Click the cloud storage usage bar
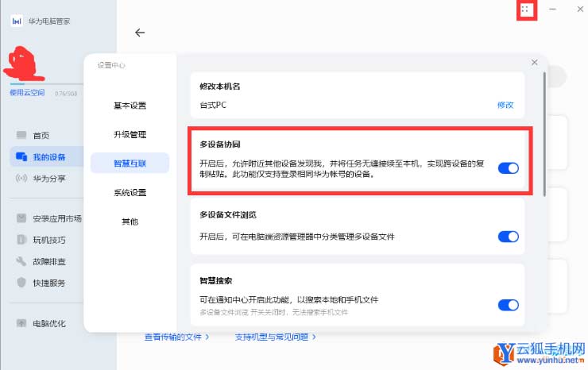Screen dimensions: 588x370 pyautogui.click(x=46, y=84)
